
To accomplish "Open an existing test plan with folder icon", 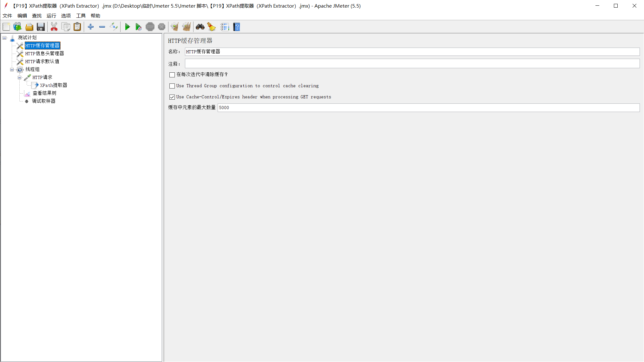I will (x=29, y=27).
